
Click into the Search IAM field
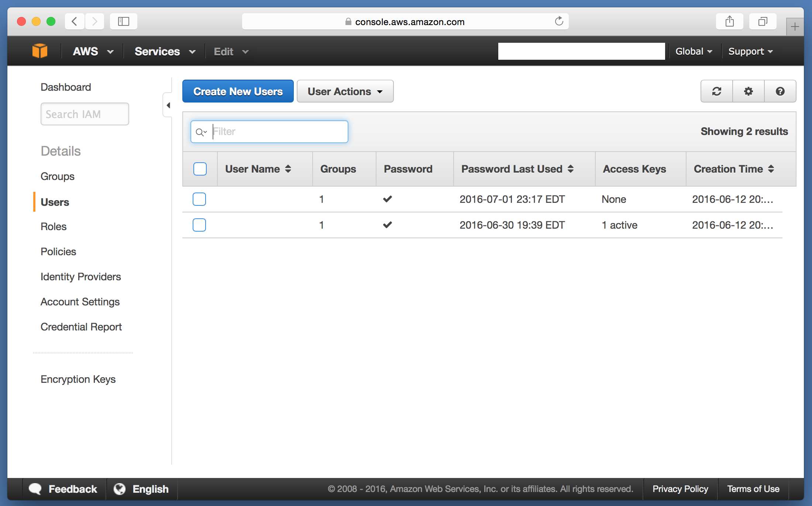click(85, 114)
